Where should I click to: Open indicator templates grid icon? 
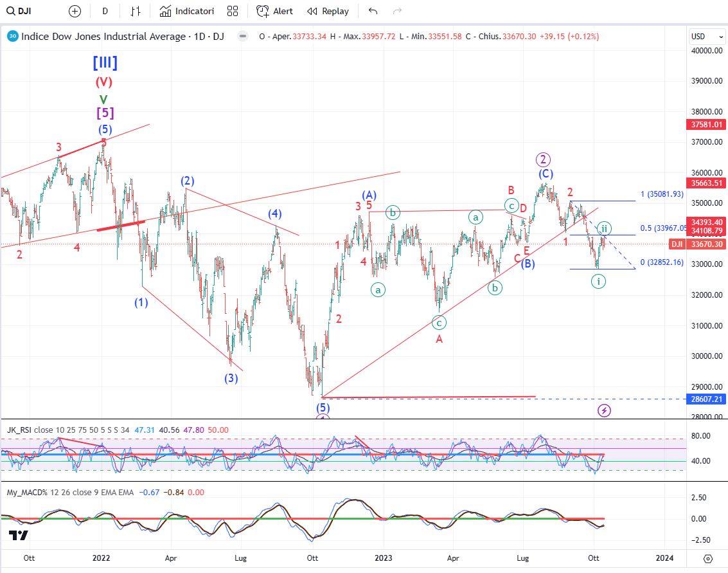point(233,11)
